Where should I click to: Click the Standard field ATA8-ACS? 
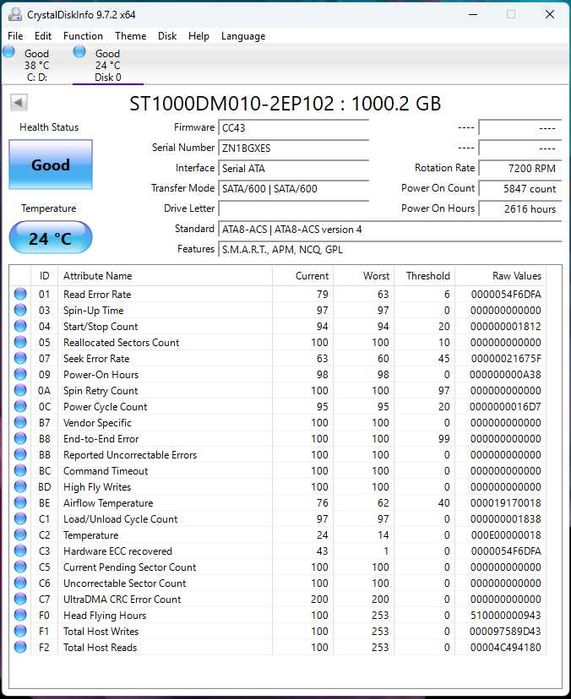coord(390,229)
